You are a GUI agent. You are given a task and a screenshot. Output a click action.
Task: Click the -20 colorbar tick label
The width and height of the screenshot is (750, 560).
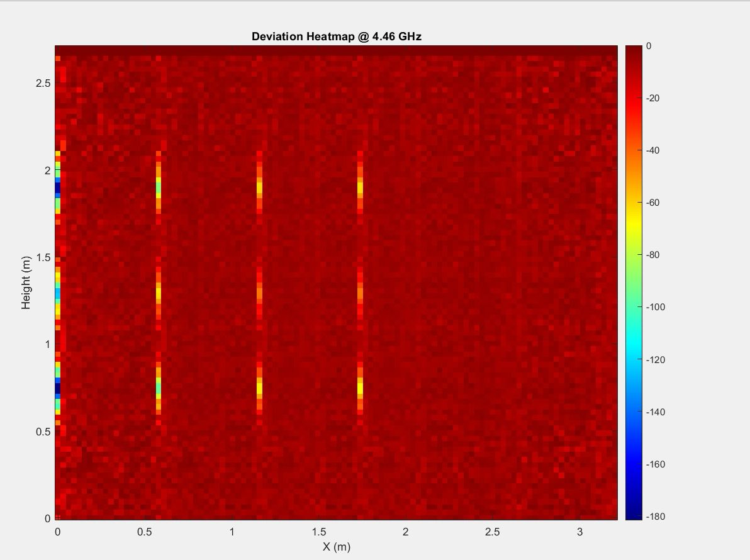click(x=653, y=98)
